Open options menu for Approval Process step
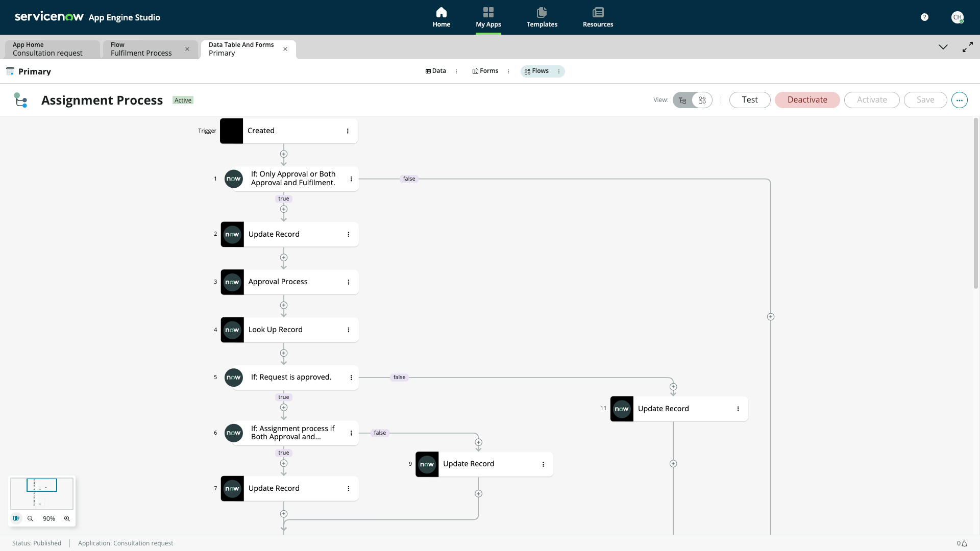This screenshot has width=980, height=551. click(x=349, y=282)
